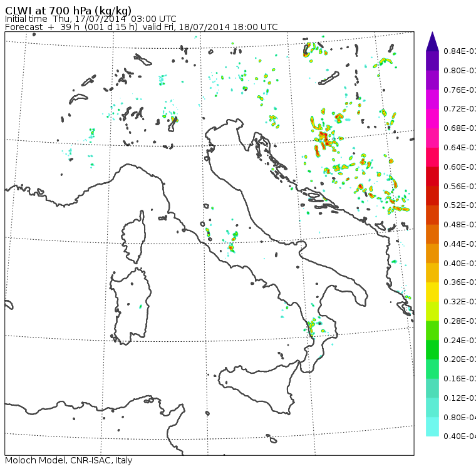Click the 0.16E-03 colorbar label
Screen dimensions: 476x469
click(x=460, y=379)
